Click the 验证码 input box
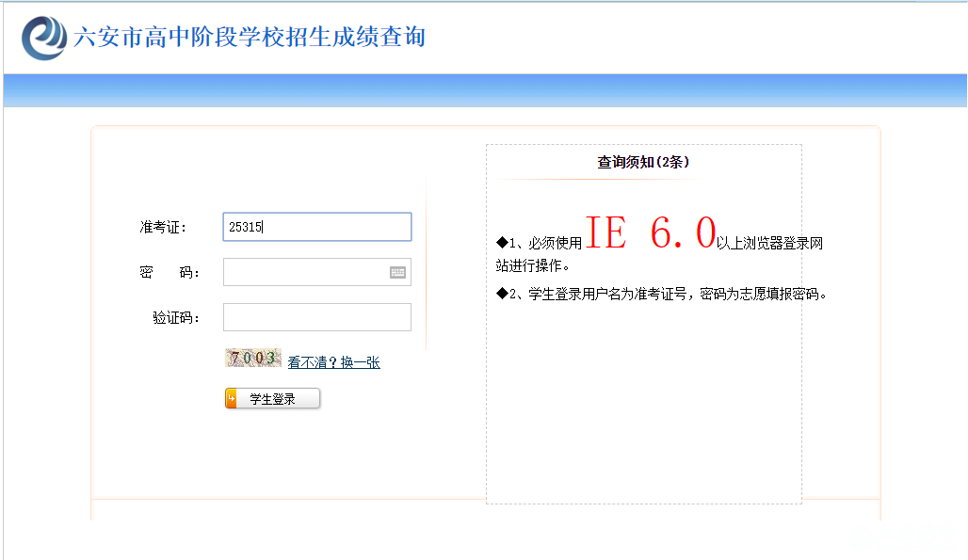 pyautogui.click(x=317, y=317)
